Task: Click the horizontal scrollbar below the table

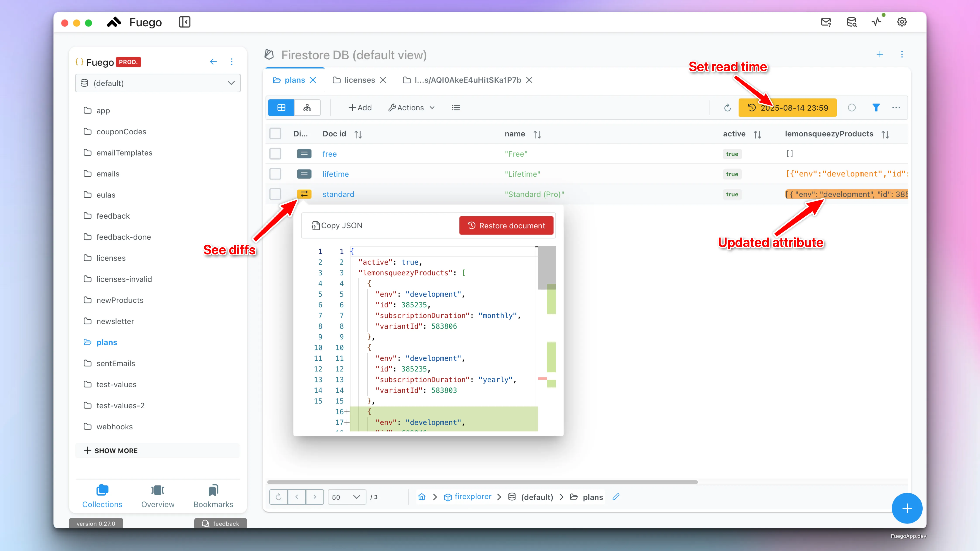Action: tap(482, 482)
